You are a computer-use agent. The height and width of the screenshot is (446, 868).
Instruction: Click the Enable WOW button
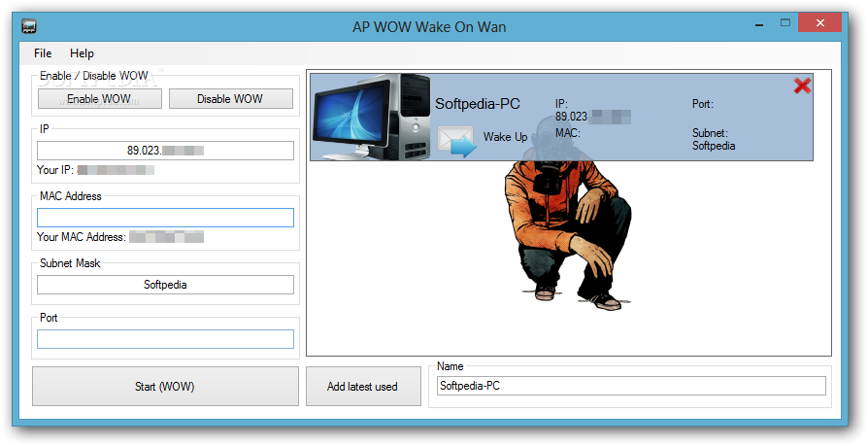[100, 98]
